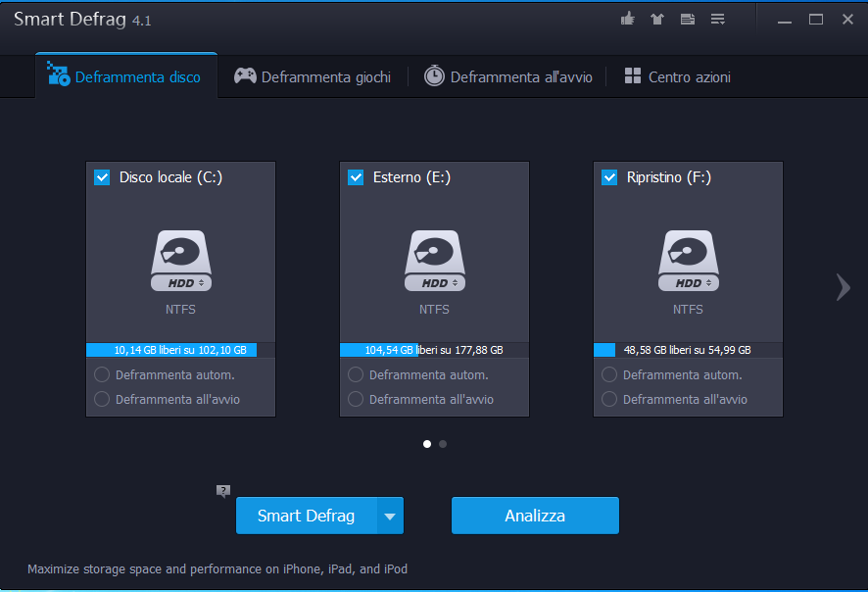Screen dimensions: 868x592
Task: Click the Analizza button
Action: click(x=535, y=516)
